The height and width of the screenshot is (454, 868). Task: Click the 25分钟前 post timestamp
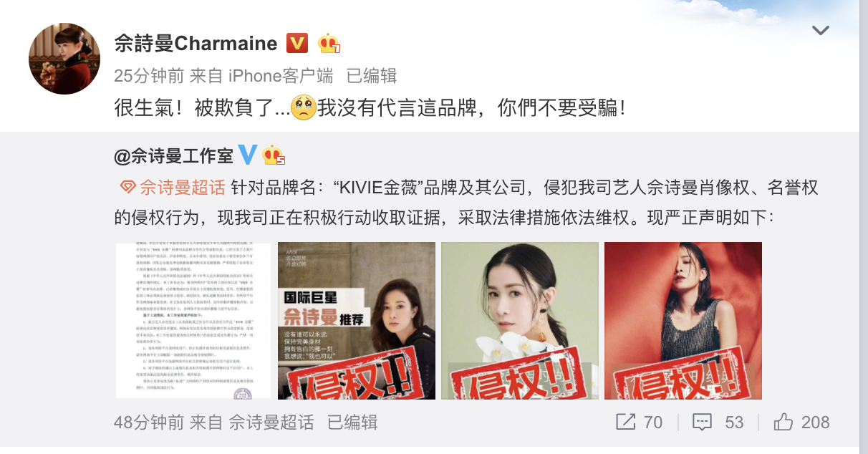(x=149, y=75)
